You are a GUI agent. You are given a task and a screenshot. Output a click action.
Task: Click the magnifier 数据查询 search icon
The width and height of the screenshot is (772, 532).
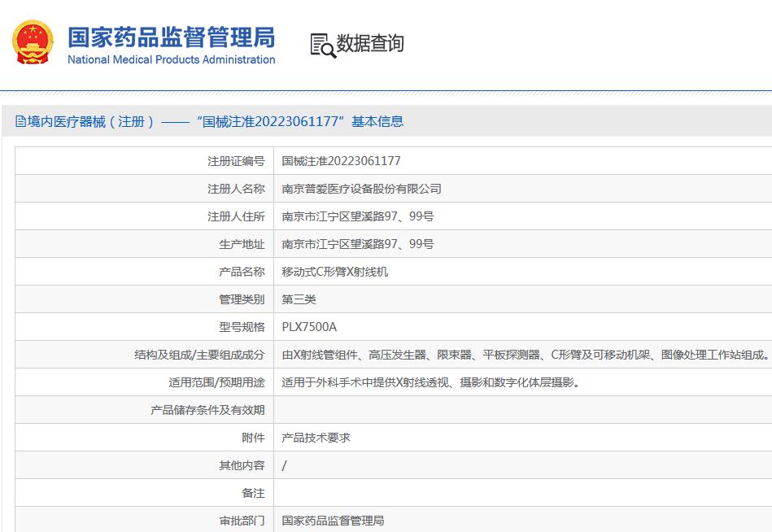pos(320,44)
